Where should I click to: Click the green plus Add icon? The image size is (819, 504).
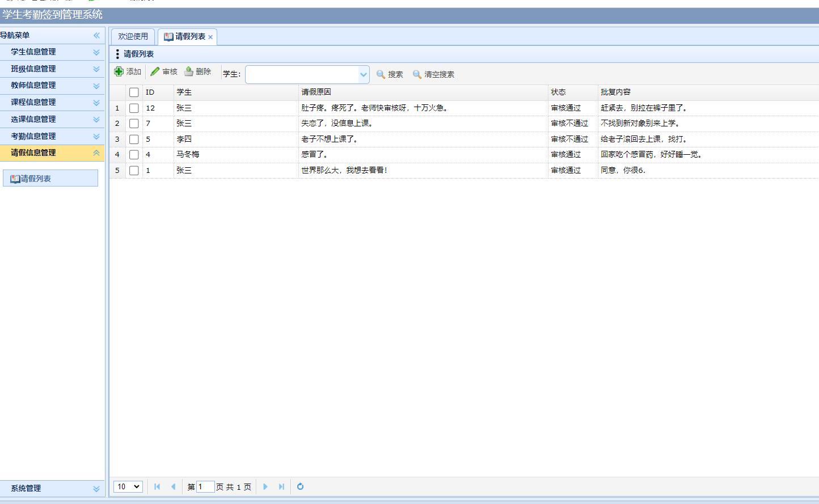pos(119,71)
